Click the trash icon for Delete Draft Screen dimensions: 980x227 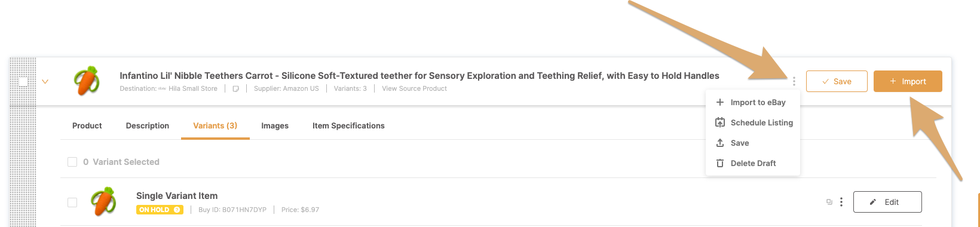[x=720, y=163]
